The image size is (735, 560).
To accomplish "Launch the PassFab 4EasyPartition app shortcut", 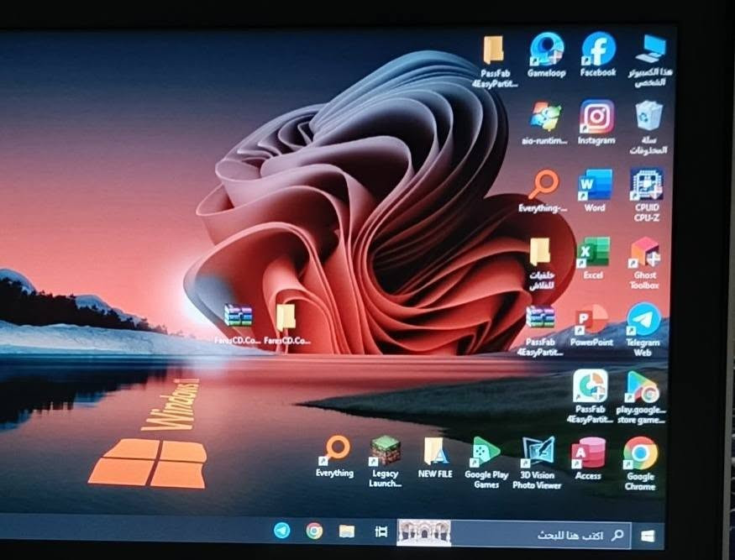I will [591, 396].
